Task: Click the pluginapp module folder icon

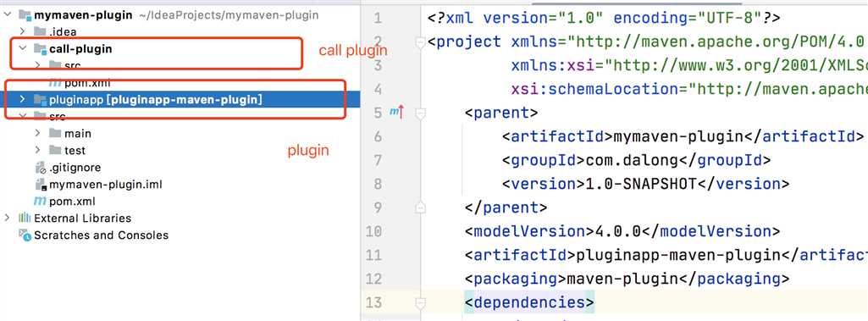Action: point(41,100)
